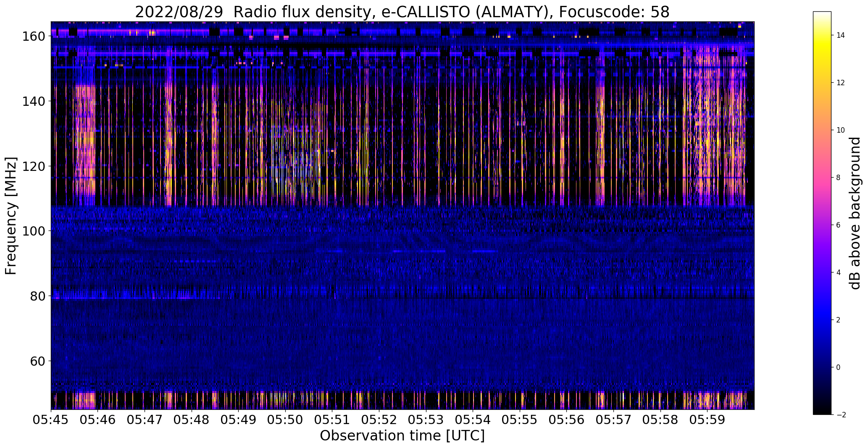868x448 pixels.
Task: Click the colorbar tick value 4
Action: click(x=839, y=272)
